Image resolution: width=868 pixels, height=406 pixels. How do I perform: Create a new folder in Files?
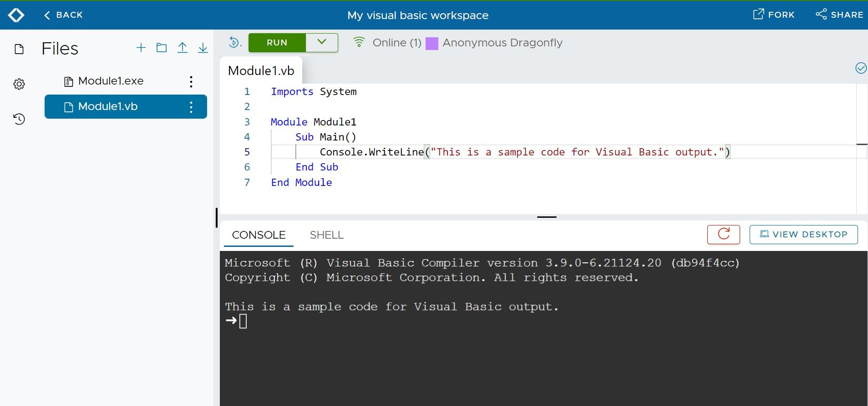click(162, 48)
